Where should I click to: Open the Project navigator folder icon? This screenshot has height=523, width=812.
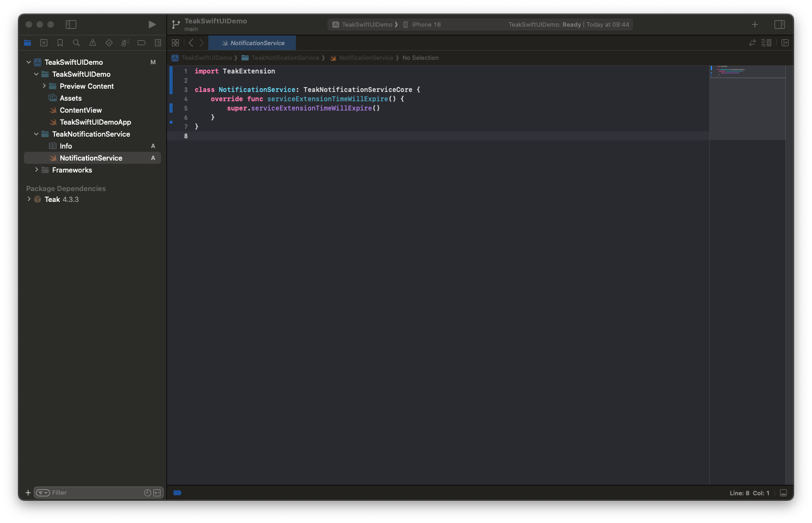pos(28,43)
